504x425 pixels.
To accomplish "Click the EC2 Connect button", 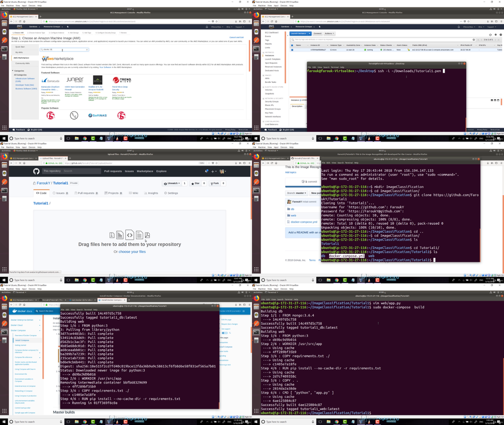I will click(x=318, y=33).
